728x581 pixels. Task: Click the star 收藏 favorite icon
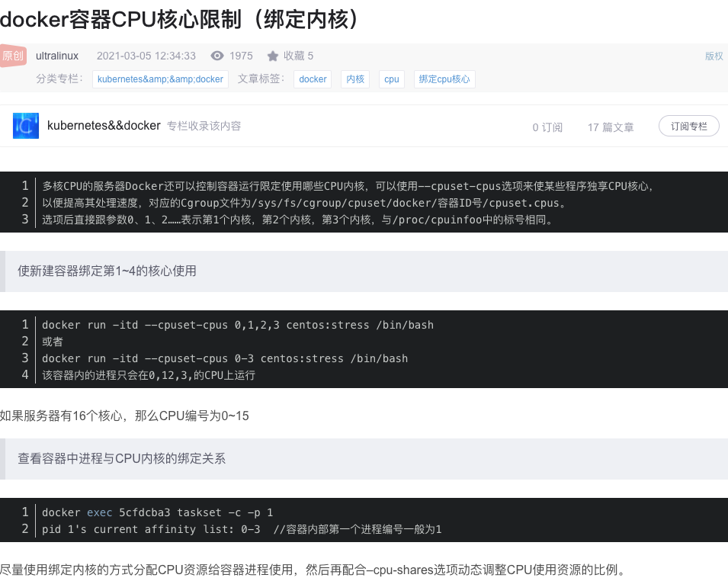(x=273, y=56)
